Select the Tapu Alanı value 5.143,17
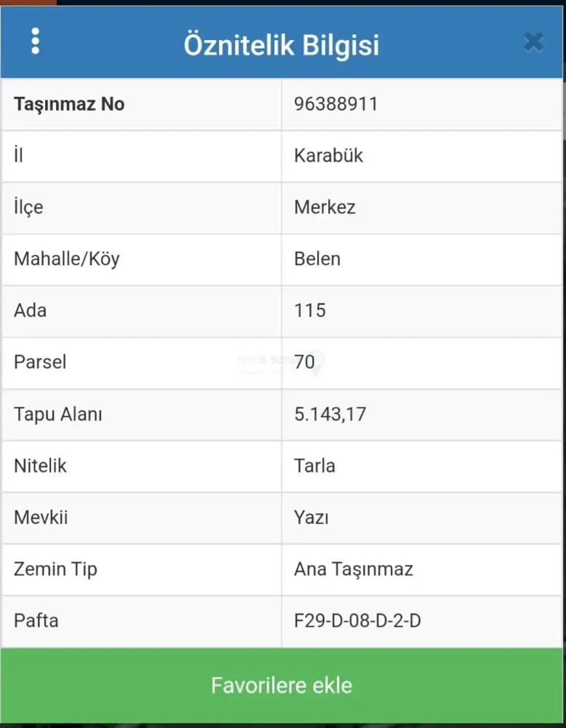The width and height of the screenshot is (566, 728). pyautogui.click(x=330, y=414)
